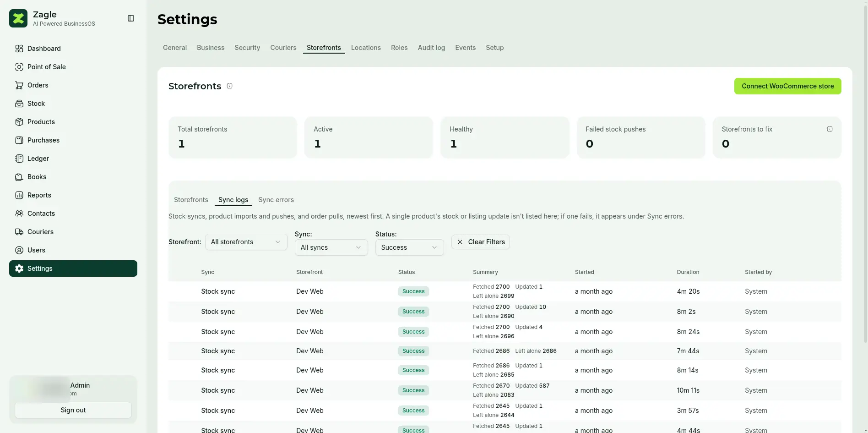Click the 8m 2s duration cell
Image resolution: width=868 pixels, height=433 pixels.
pos(686,312)
